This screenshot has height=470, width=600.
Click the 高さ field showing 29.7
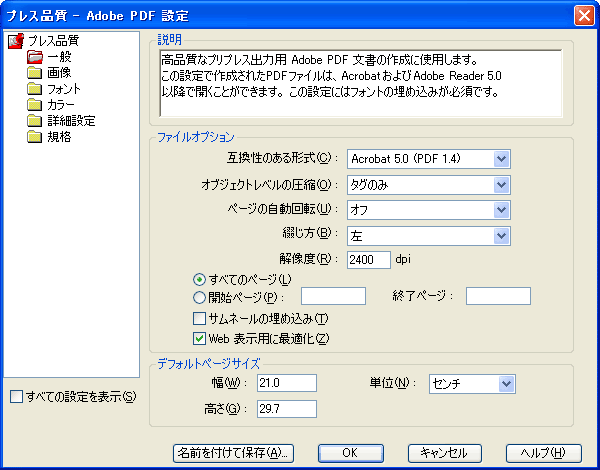pos(287,409)
